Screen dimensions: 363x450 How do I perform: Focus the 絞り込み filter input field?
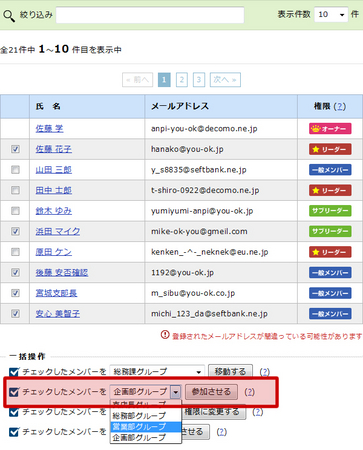point(150,15)
